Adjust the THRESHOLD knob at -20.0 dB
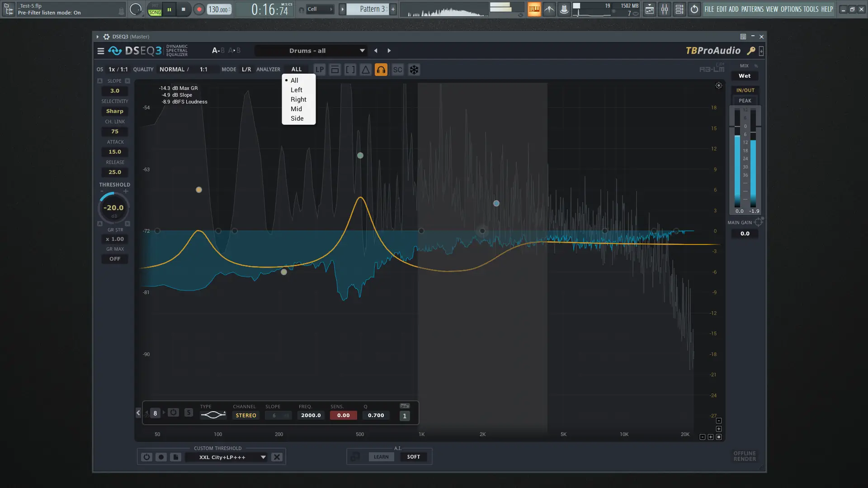This screenshot has width=868, height=488. (x=113, y=207)
